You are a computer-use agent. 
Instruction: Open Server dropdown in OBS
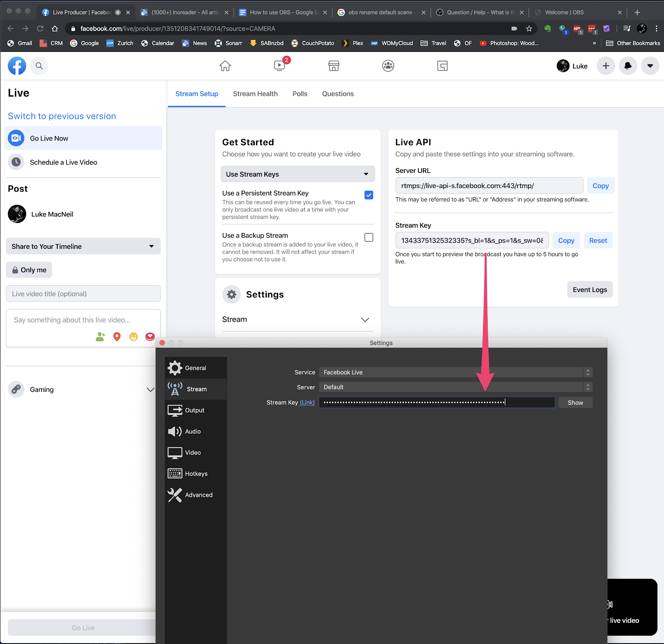[456, 387]
